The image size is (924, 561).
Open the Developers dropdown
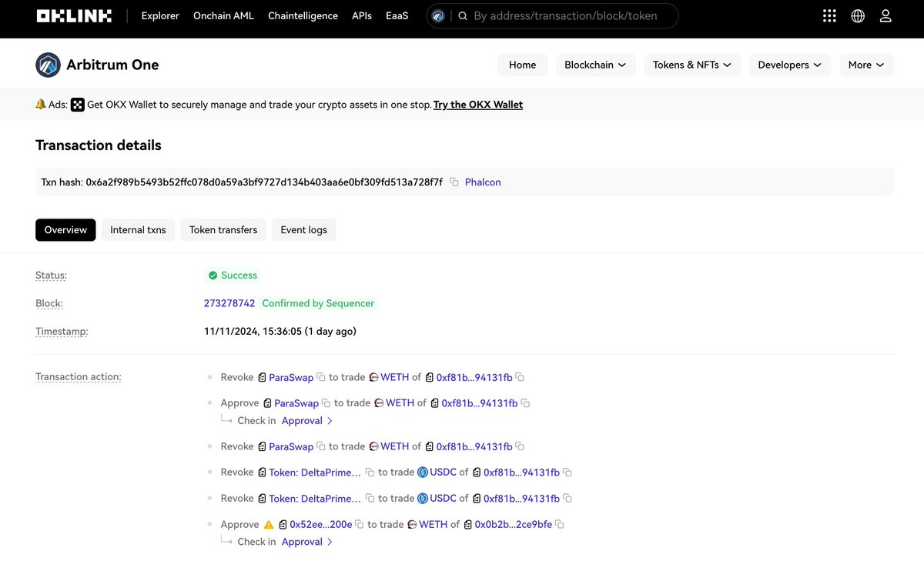(790, 65)
